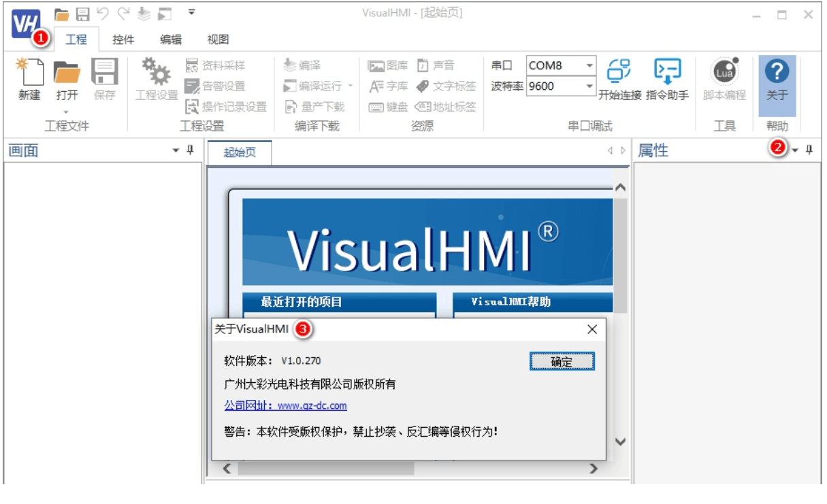Expand the 串口 COM8 port dropdown

pyautogui.click(x=589, y=66)
